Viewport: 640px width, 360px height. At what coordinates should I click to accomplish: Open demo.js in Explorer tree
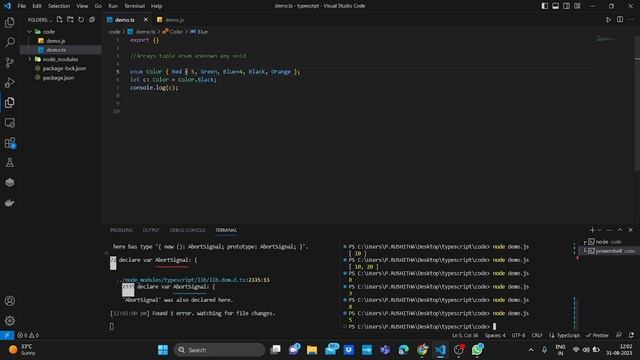(56, 41)
